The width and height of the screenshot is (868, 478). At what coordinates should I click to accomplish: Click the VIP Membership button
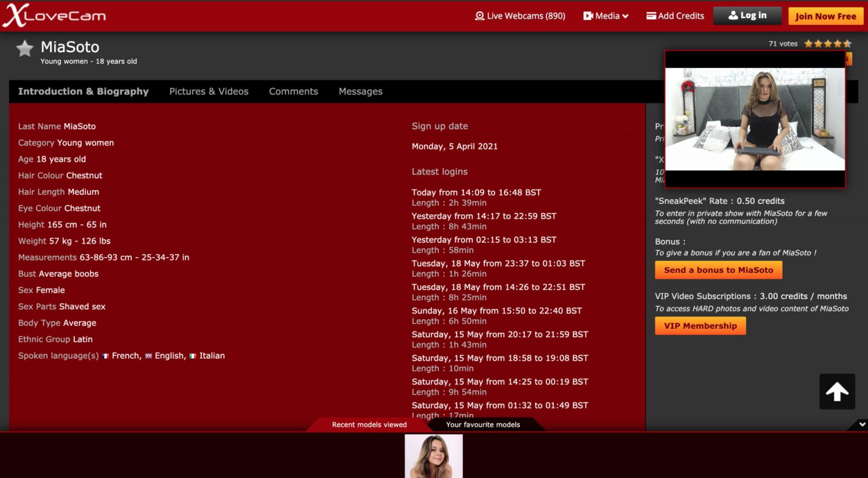(x=700, y=326)
